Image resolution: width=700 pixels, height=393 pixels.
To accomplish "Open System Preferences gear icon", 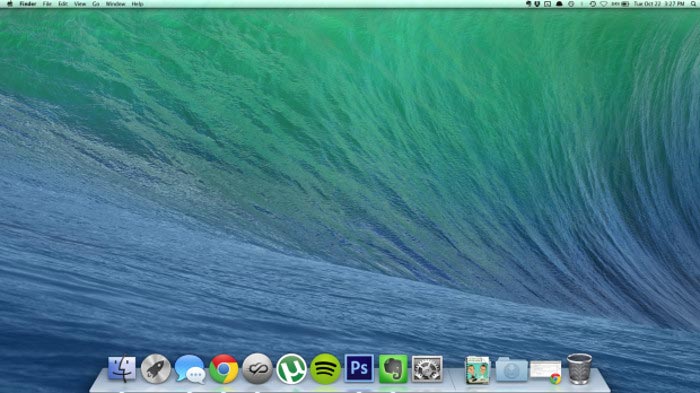I will [427, 369].
